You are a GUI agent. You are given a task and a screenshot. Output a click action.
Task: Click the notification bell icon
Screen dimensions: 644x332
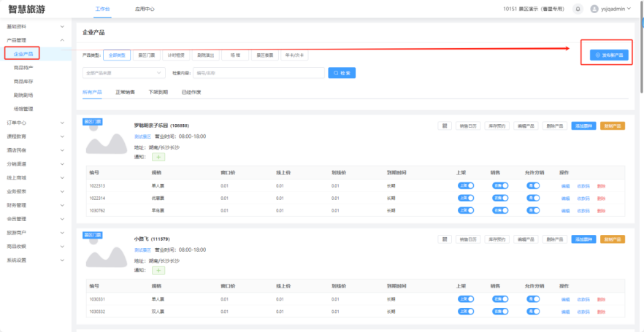(x=578, y=9)
